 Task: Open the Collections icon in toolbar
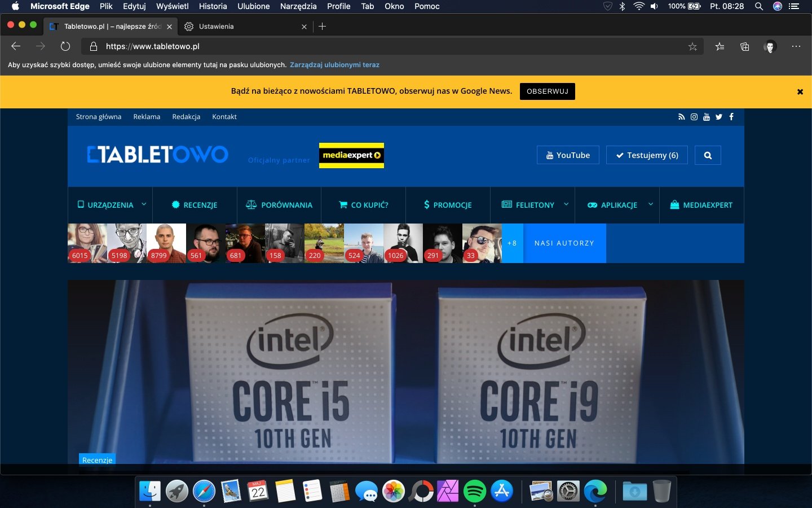pyautogui.click(x=745, y=47)
